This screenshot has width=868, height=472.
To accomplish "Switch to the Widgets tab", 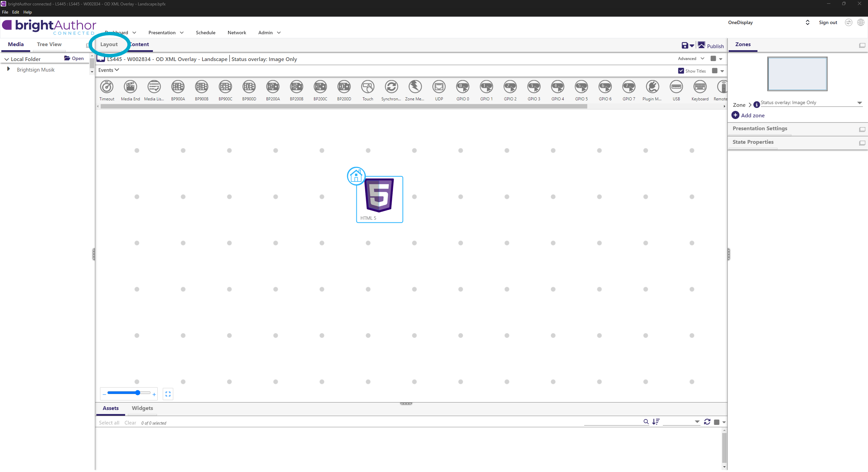I will click(x=142, y=408).
